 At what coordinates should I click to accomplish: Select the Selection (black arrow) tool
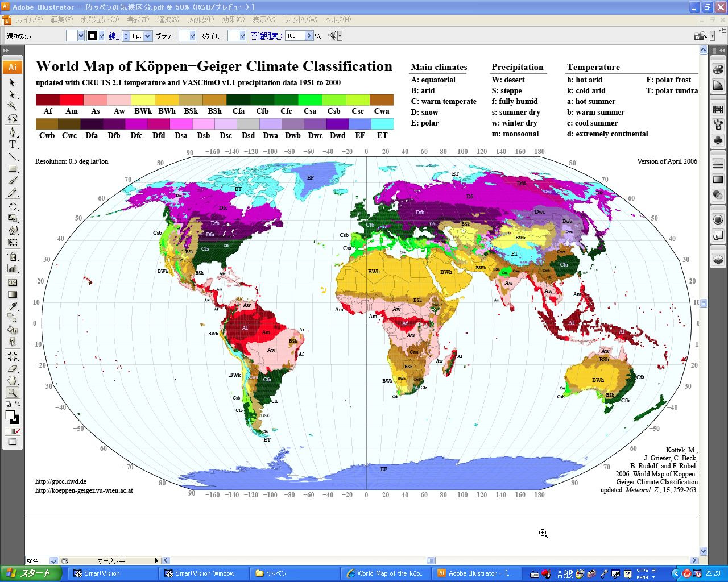[13, 82]
